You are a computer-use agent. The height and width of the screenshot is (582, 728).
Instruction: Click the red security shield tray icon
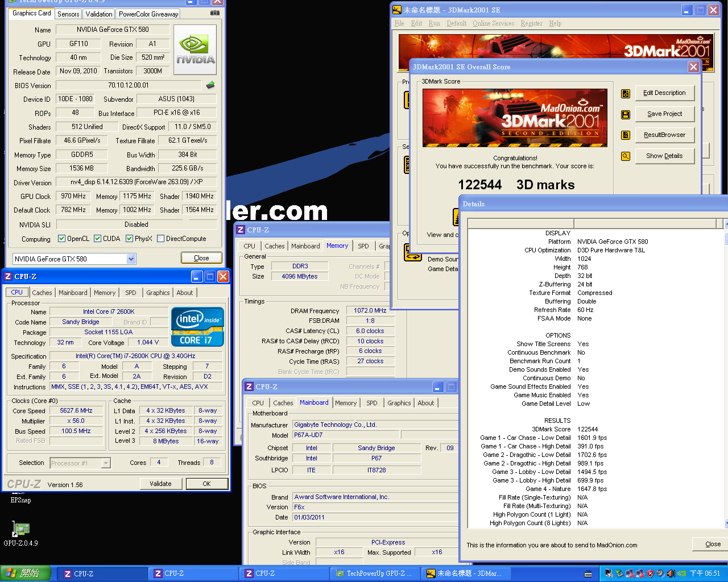[x=650, y=573]
